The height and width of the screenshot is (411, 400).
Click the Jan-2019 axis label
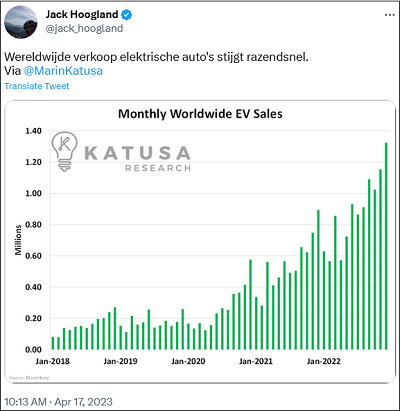coord(120,361)
